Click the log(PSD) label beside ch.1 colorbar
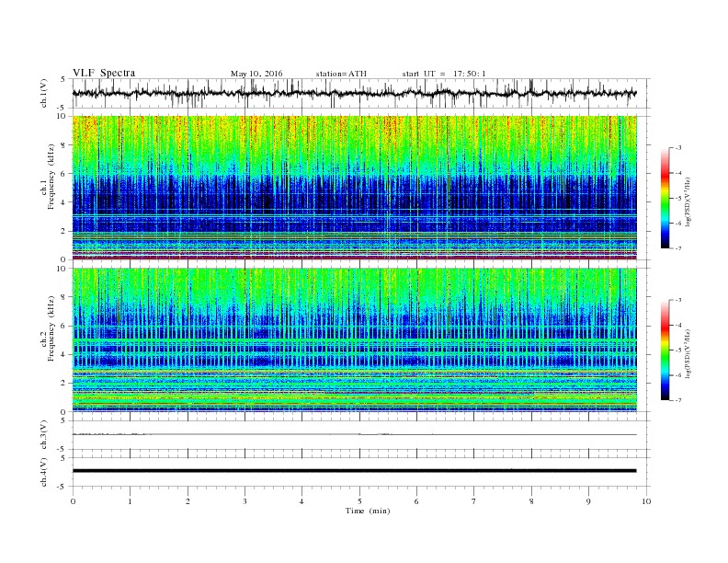Screen dimensions: 728x563 688,201
